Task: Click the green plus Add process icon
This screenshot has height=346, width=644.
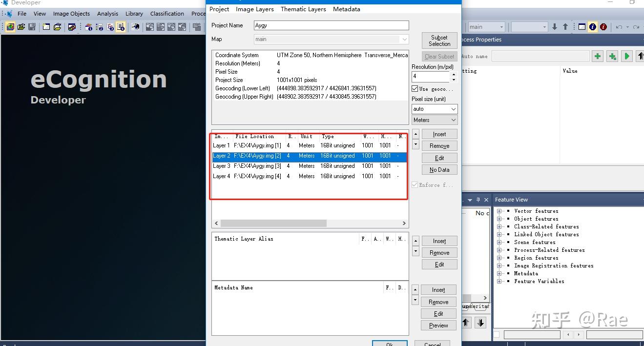Action: pyautogui.click(x=597, y=56)
